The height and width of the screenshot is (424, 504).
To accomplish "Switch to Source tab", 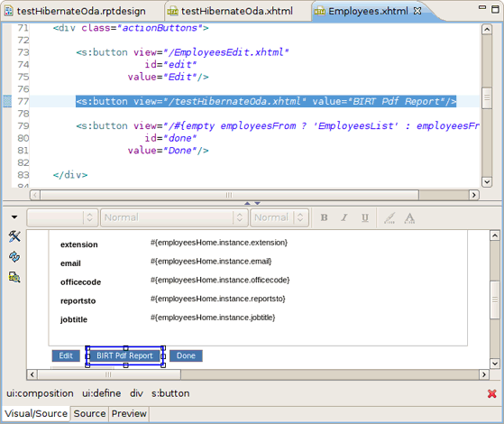I will [x=89, y=413].
